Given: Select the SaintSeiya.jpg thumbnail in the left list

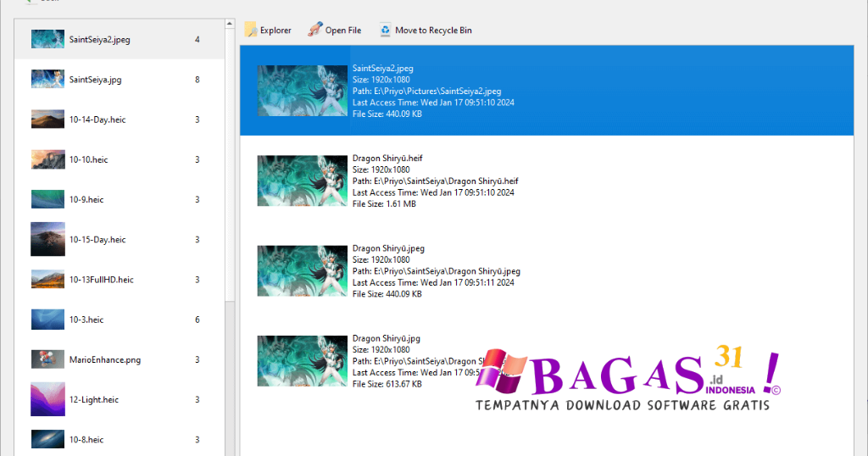Looking at the screenshot, I should click(x=47, y=79).
